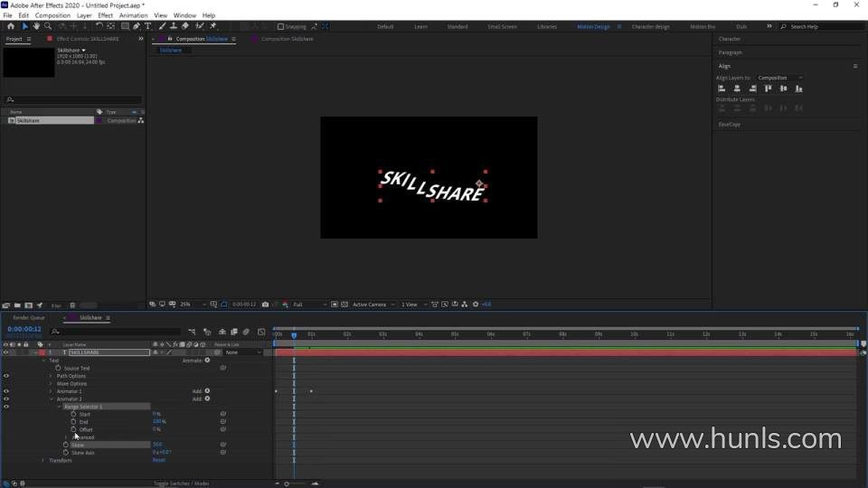Screen dimensions: 868x488
Task: Expand the More Options group
Action: click(51, 383)
